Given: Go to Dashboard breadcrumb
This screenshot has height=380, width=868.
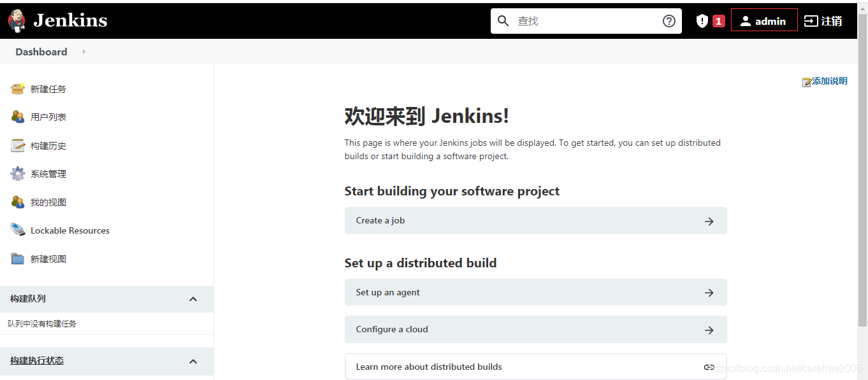Looking at the screenshot, I should [x=41, y=52].
